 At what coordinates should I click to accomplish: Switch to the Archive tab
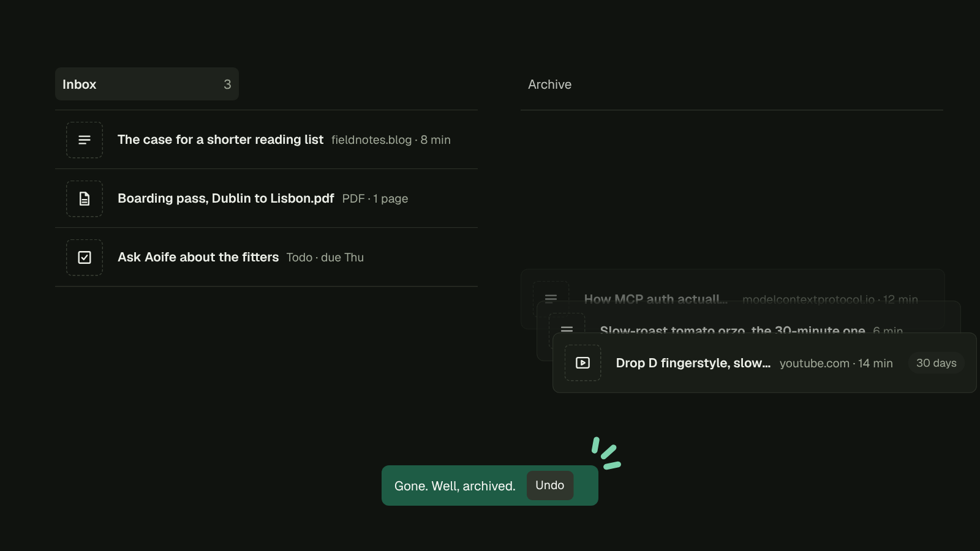(x=549, y=84)
